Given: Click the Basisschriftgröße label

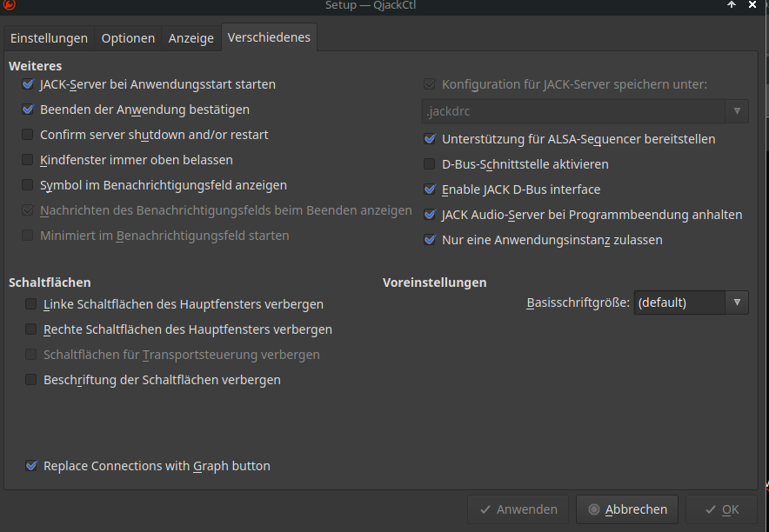Looking at the screenshot, I should (578, 303).
